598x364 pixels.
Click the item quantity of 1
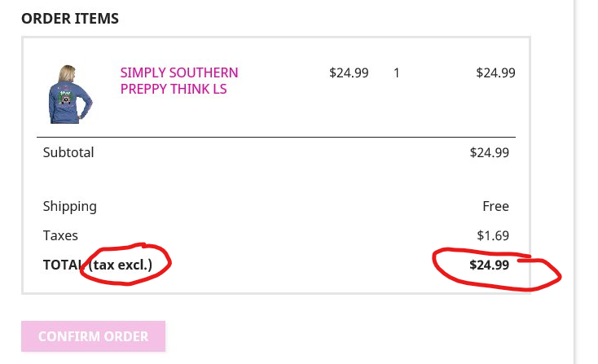(x=397, y=72)
